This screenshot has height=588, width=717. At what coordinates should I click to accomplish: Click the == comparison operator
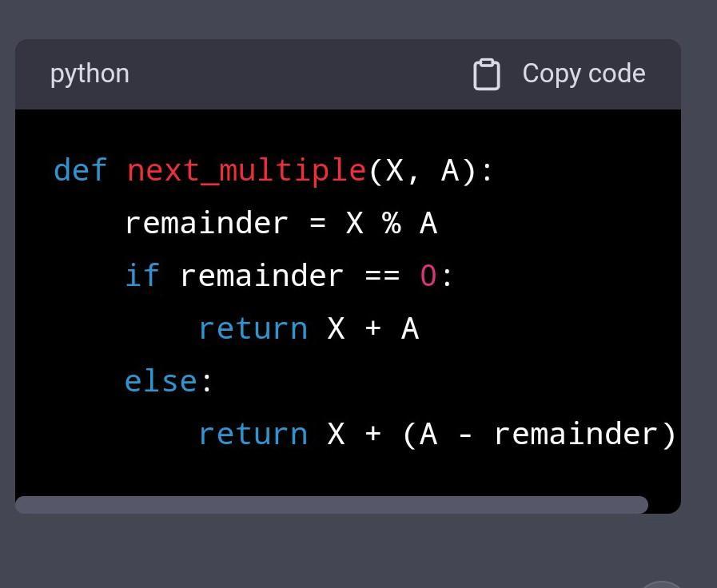381,276
